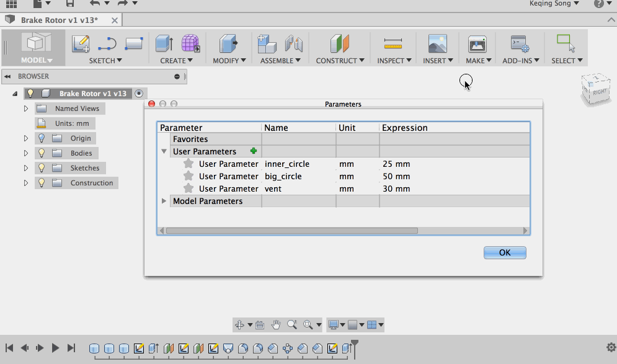Open the MODIFY dropdown menu
This screenshot has width=617, height=364.
(229, 61)
